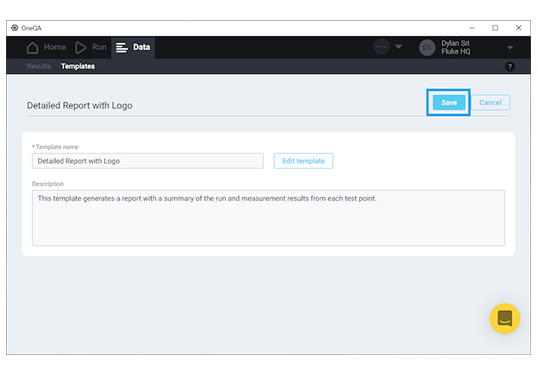Click into the Description text area
Image resolution: width=538 pixels, height=374 pixels.
point(268,218)
